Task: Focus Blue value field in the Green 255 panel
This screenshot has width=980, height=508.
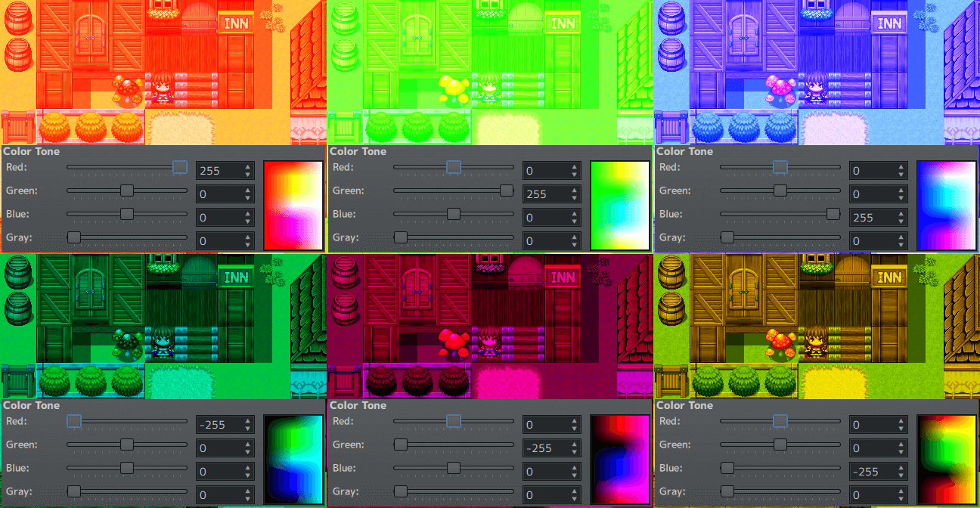Action: pyautogui.click(x=551, y=218)
